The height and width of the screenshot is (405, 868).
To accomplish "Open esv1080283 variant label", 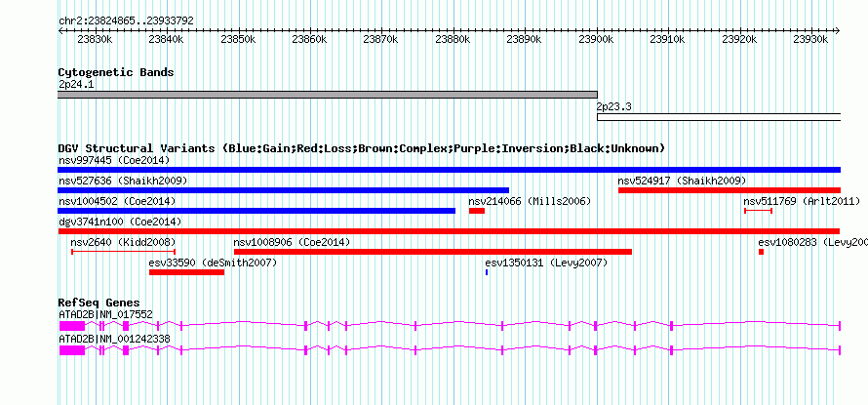I will (x=812, y=243).
